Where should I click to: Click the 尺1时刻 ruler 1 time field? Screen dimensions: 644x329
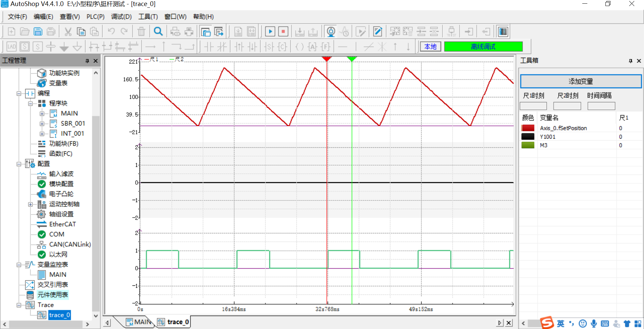(533, 106)
